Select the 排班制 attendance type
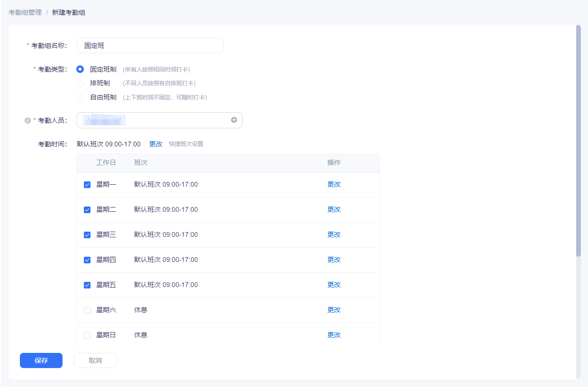Screen dimensions: 588x387 coord(80,83)
